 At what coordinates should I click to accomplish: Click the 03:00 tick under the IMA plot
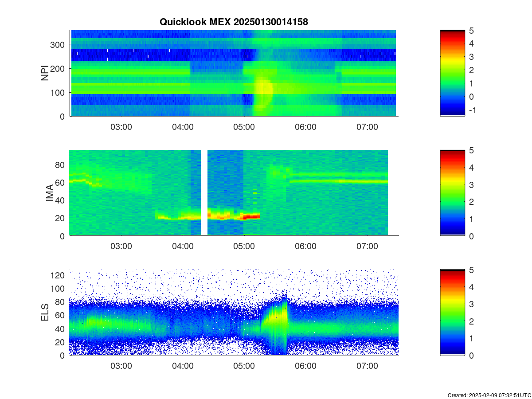pyautogui.click(x=121, y=246)
